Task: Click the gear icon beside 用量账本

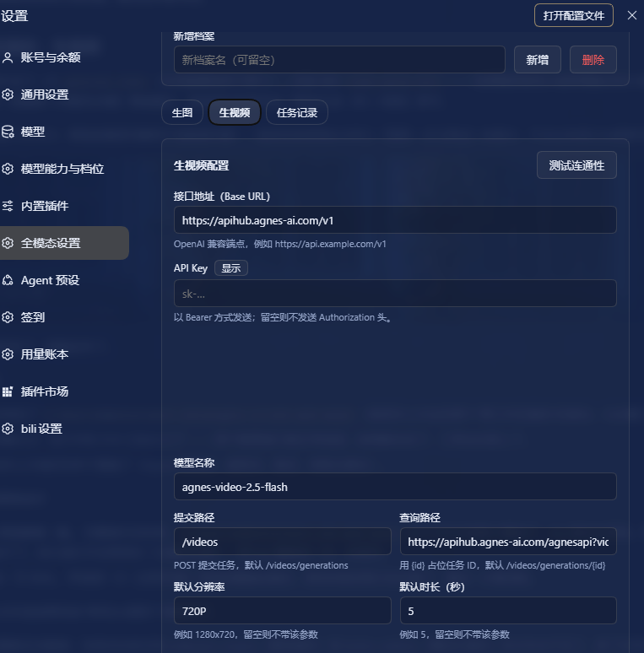Action: click(8, 354)
